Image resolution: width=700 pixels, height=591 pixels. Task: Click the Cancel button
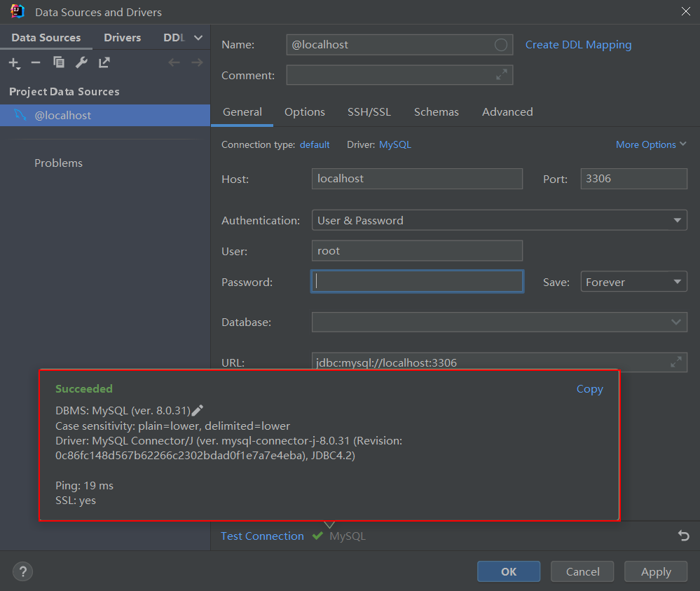pos(582,571)
